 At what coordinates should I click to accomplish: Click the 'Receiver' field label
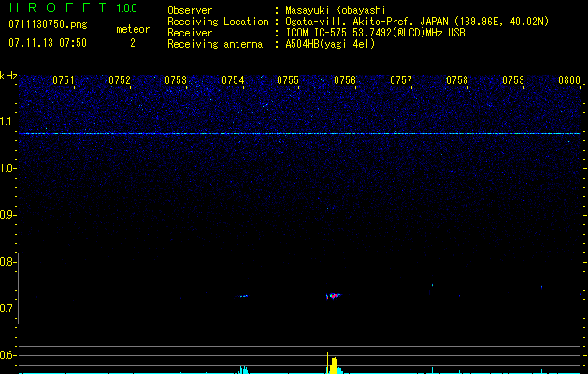coord(190,33)
